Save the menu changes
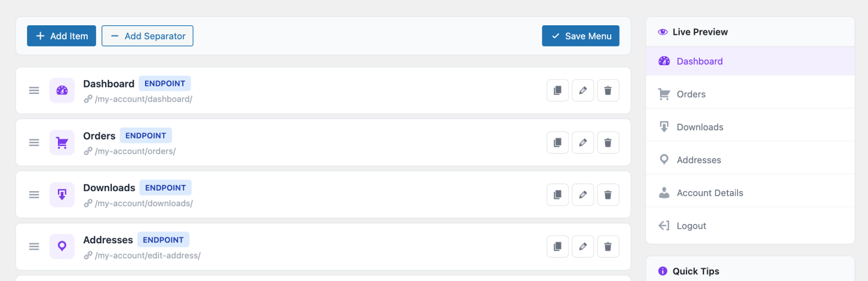868x281 pixels. [580, 36]
